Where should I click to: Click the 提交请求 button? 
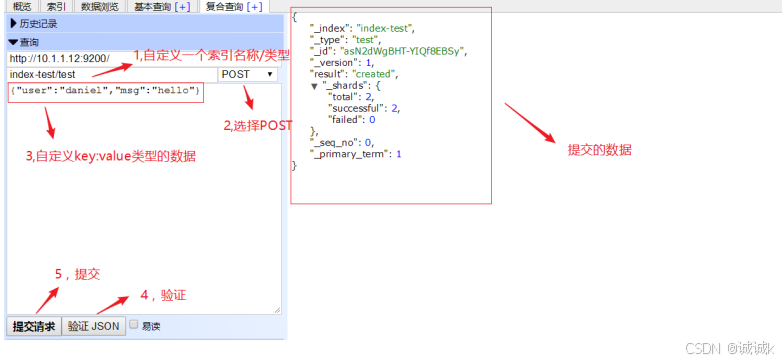(x=34, y=327)
